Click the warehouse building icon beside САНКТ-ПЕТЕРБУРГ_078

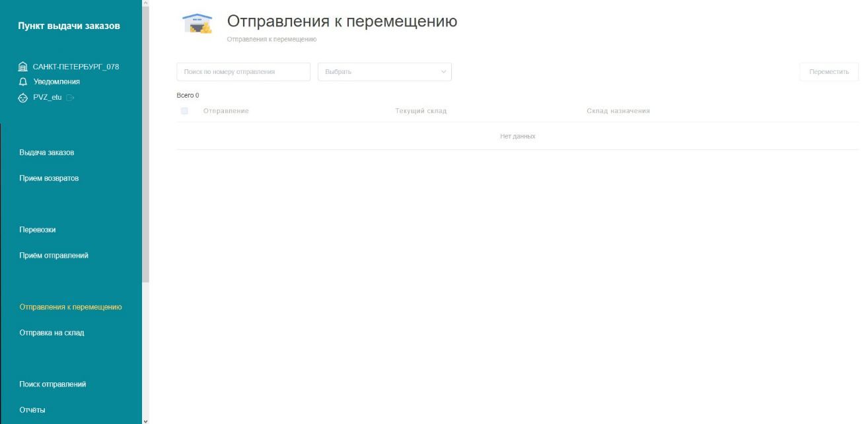(x=23, y=67)
